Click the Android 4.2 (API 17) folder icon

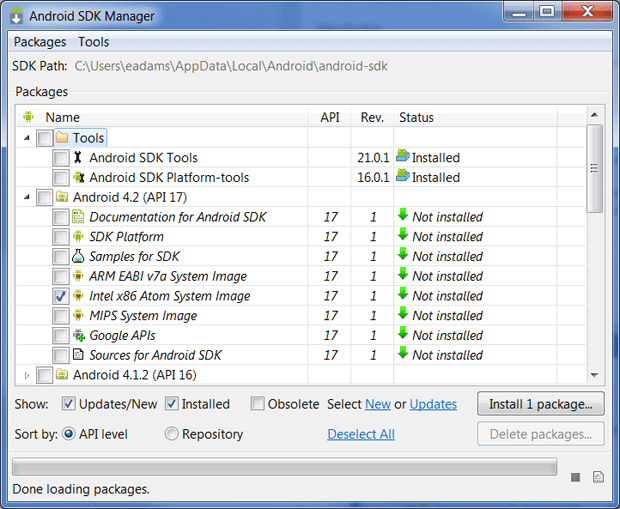click(62, 197)
